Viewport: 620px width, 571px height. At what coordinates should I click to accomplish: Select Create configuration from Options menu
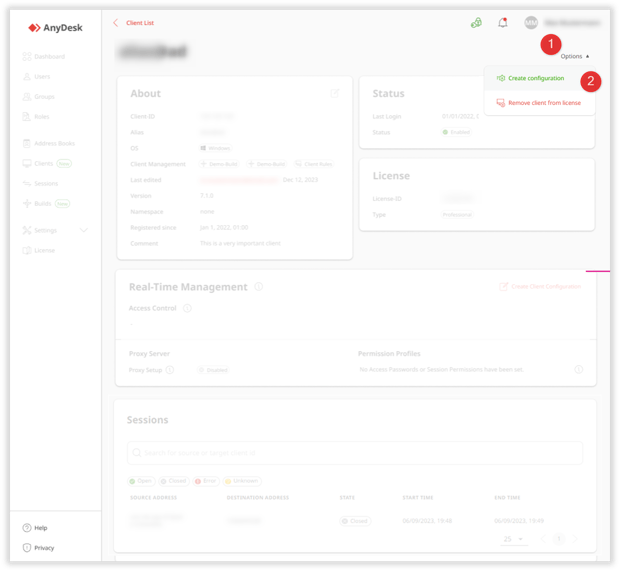(x=535, y=78)
